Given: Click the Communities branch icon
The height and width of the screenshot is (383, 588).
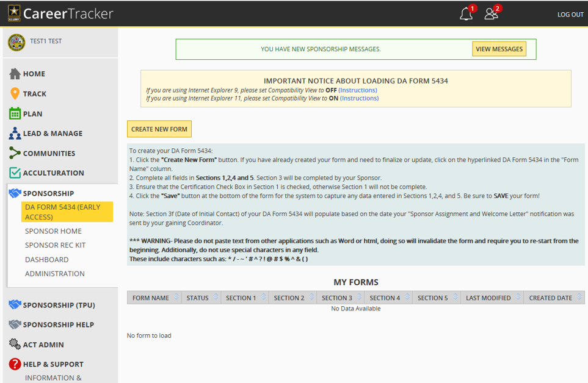Looking at the screenshot, I should (15, 153).
